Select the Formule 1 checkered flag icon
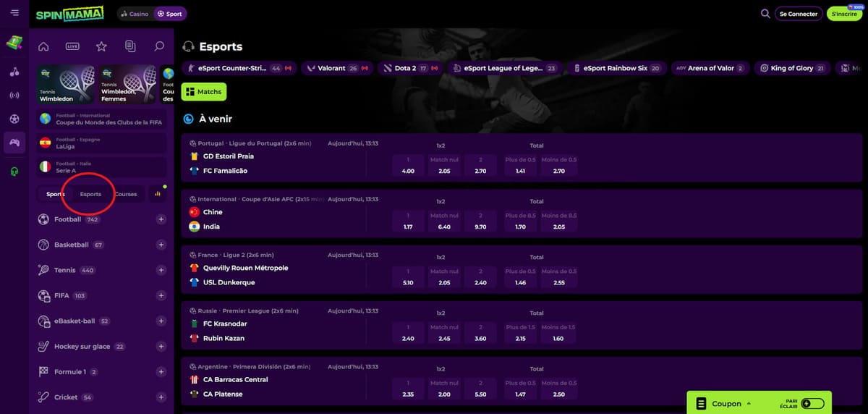 [43, 372]
